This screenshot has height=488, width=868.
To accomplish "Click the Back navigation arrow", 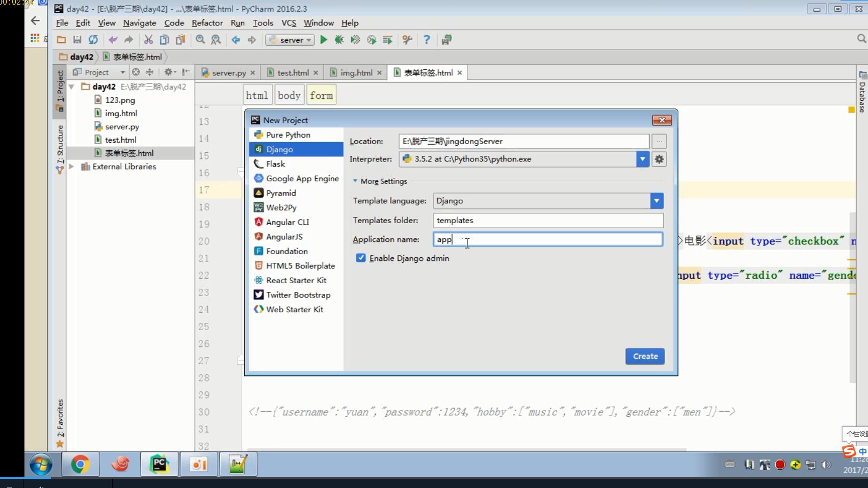I will point(235,40).
